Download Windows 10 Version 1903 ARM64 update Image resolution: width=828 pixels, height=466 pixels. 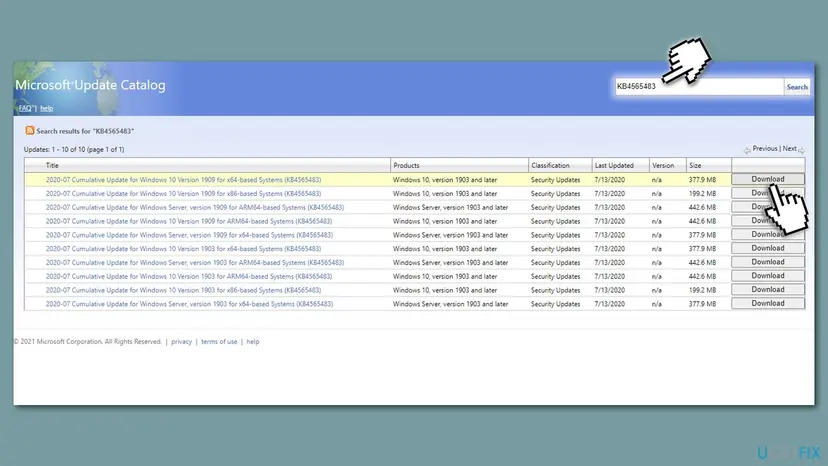768,276
